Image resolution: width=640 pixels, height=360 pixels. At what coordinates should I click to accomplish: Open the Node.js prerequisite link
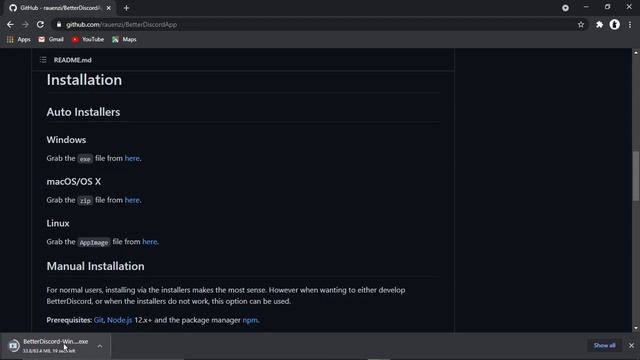click(119, 320)
